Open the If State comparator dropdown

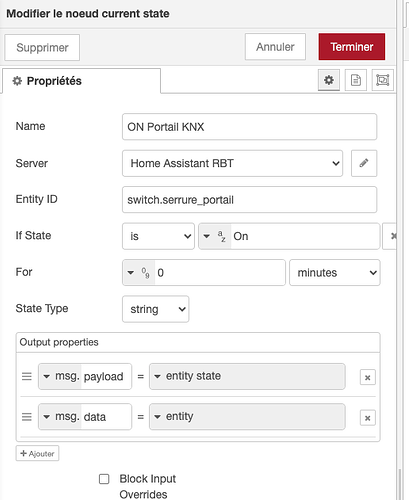[158, 236]
